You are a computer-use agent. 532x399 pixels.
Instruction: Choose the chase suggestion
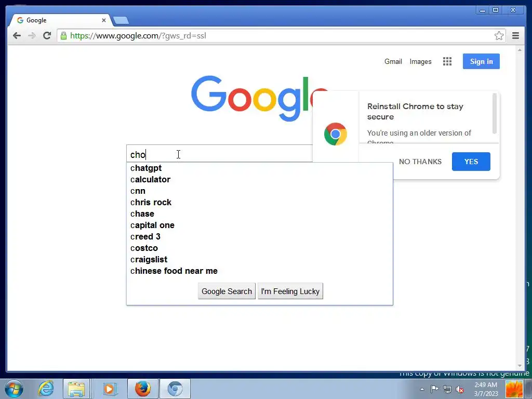click(x=260, y=214)
